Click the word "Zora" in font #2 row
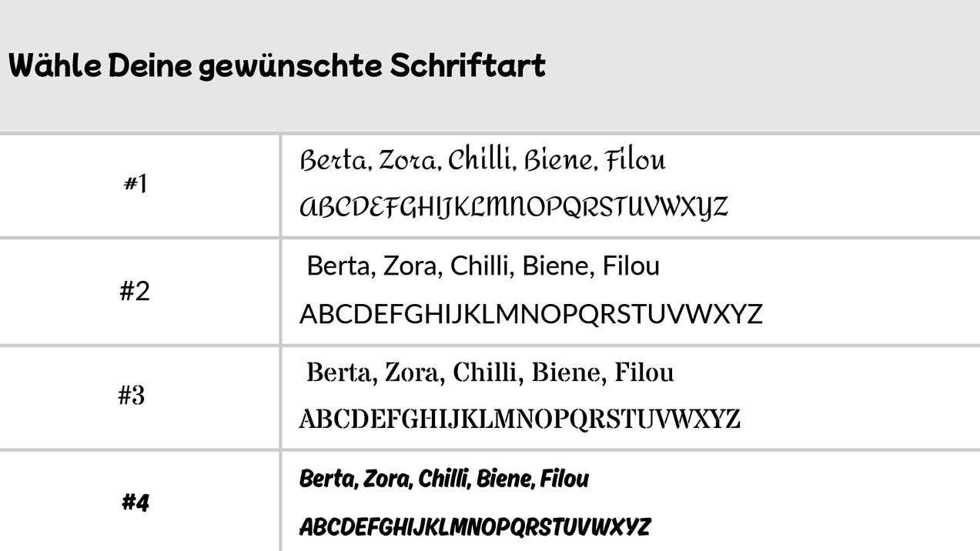The width and height of the screenshot is (980, 551). click(410, 266)
